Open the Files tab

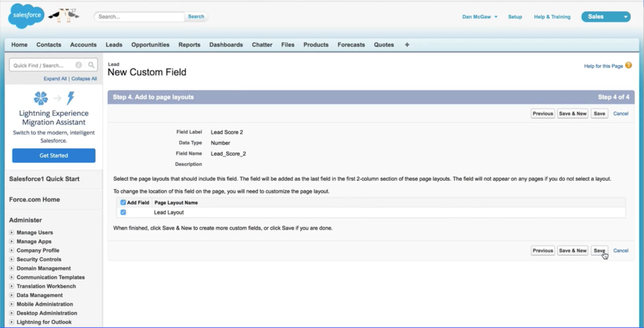(x=288, y=45)
